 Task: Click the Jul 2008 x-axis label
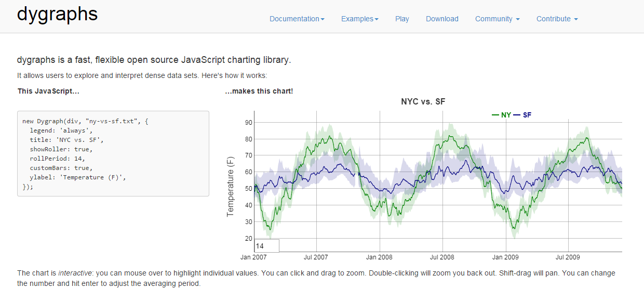point(442,257)
